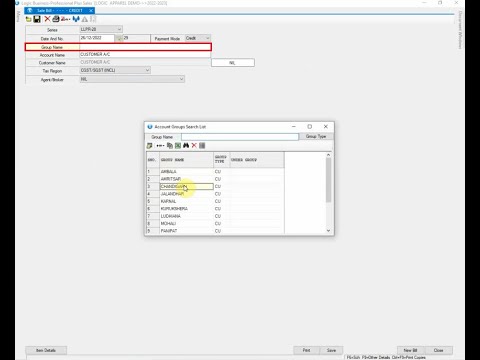This screenshot has height=360, width=480.
Task: Expand the Agent/Broker dropdown
Action: [132, 79]
